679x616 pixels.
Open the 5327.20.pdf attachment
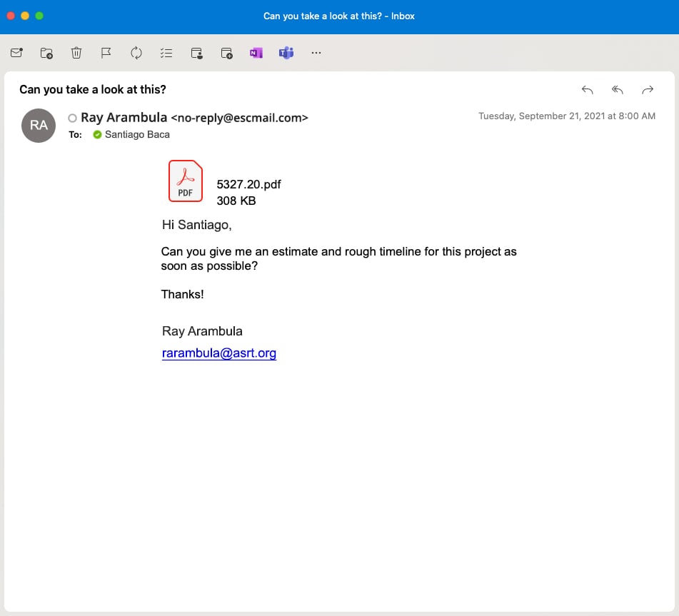(x=186, y=181)
